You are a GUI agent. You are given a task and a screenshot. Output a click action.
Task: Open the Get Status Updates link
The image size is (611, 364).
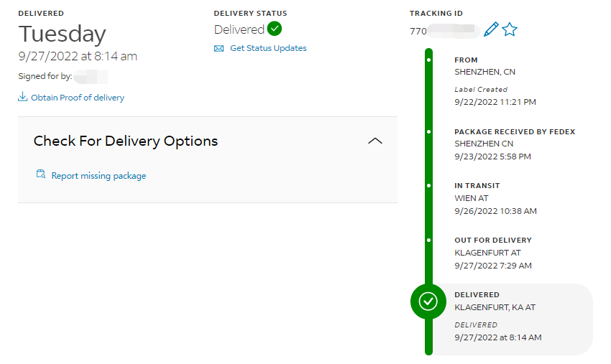coord(268,48)
